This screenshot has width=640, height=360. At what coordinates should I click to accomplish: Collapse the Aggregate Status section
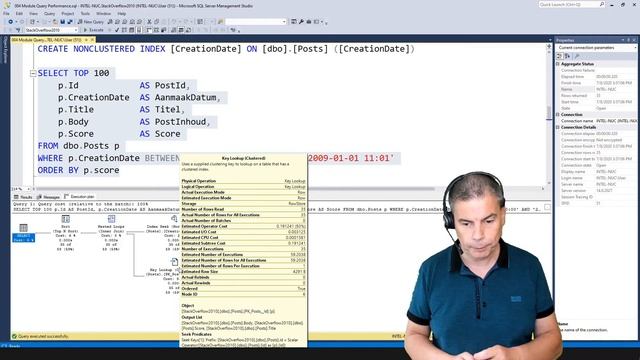558,64
